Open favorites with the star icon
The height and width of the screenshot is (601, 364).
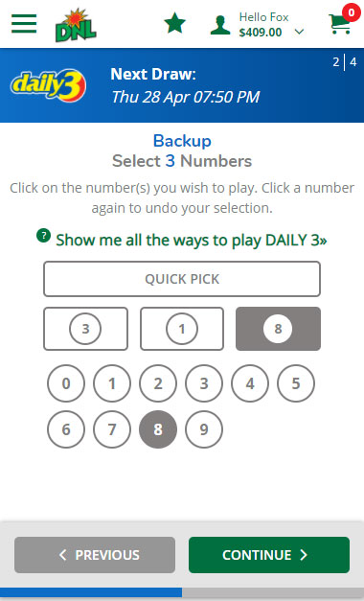[174, 23]
